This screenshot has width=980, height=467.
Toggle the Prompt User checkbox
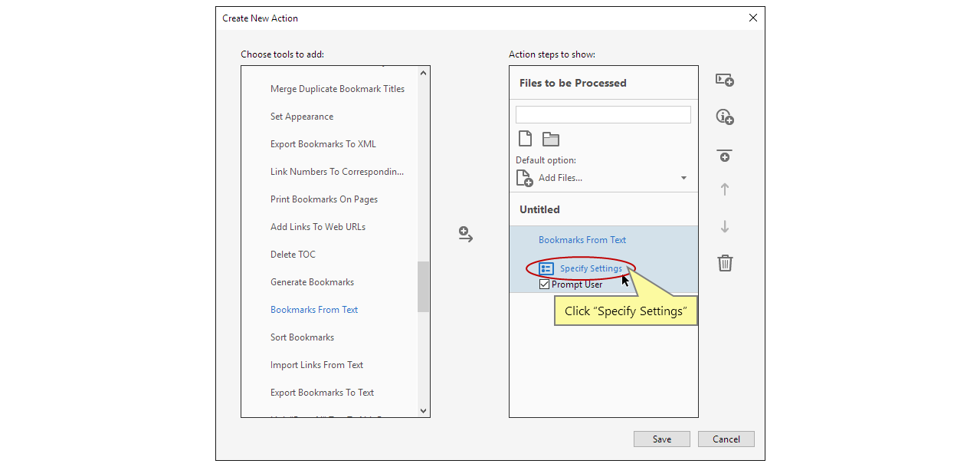coord(545,284)
